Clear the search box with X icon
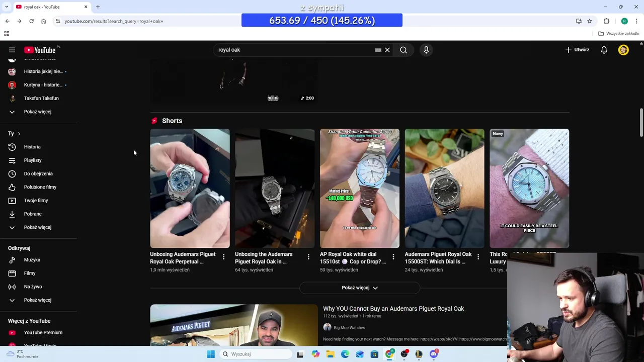Screen dimensions: 644x362 [x=387, y=50]
